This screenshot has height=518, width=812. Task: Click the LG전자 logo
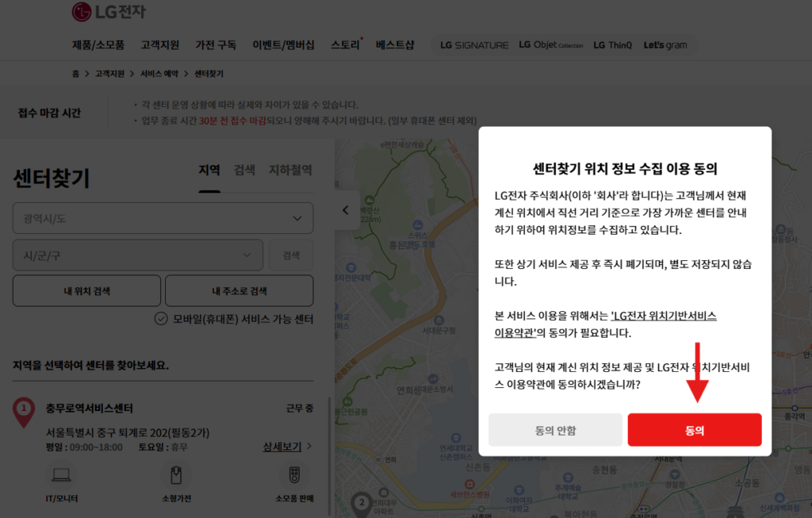tap(109, 11)
